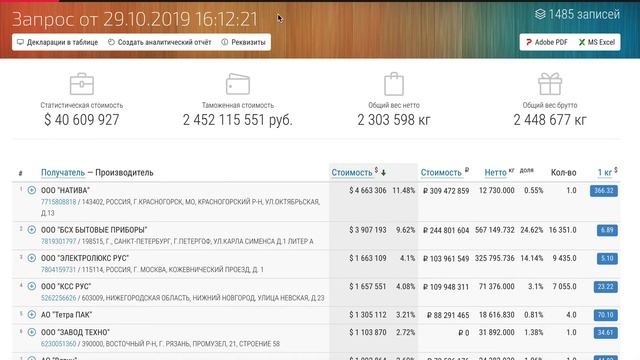Click price badge 366.32
Viewport: 640px width, 360px height.
(604, 191)
